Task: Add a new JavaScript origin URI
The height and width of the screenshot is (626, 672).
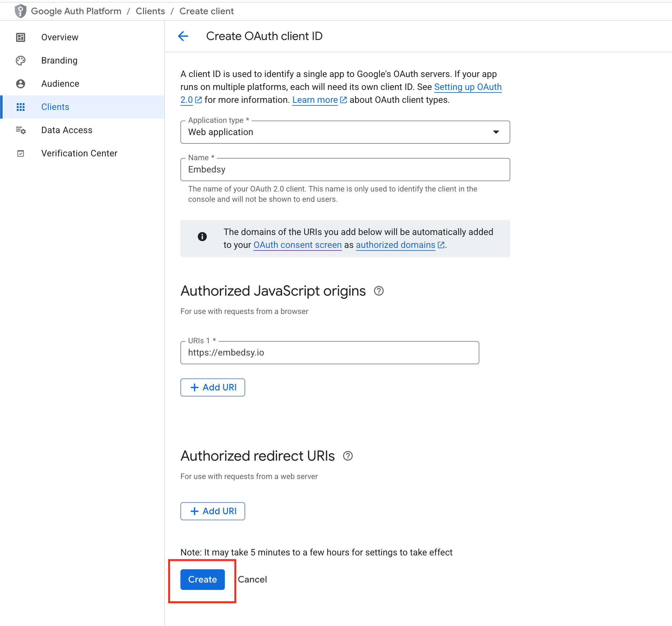Action: click(x=213, y=387)
